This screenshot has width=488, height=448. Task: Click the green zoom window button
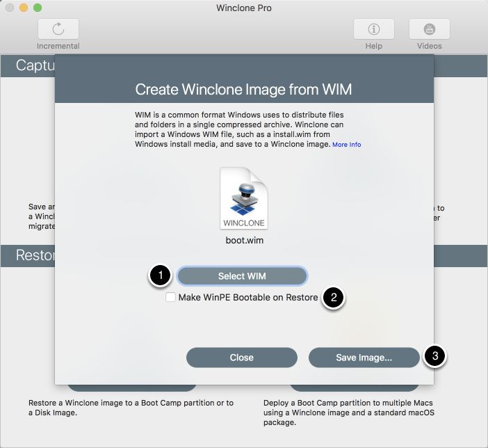coord(38,8)
